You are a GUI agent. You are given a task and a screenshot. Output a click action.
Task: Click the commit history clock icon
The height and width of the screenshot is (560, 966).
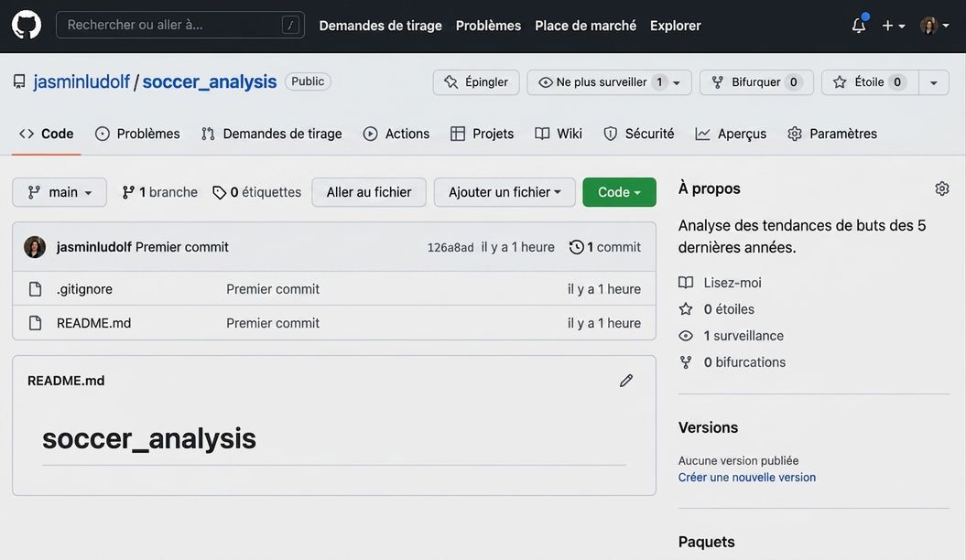[576, 247]
